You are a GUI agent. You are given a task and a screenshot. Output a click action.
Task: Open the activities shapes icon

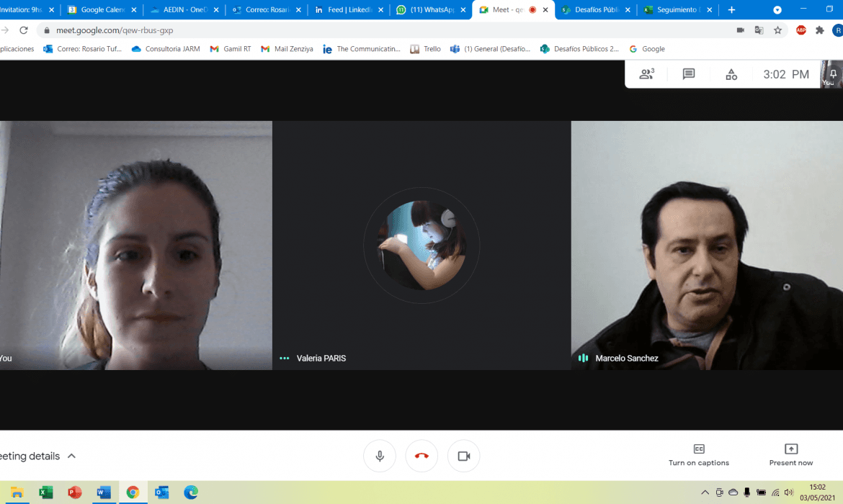coord(731,74)
